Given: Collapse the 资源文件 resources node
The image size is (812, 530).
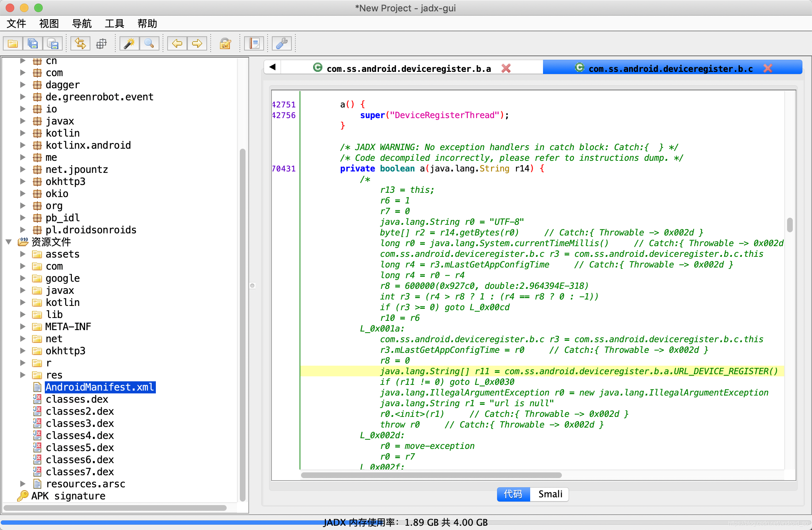Looking at the screenshot, I should pyautogui.click(x=9, y=242).
